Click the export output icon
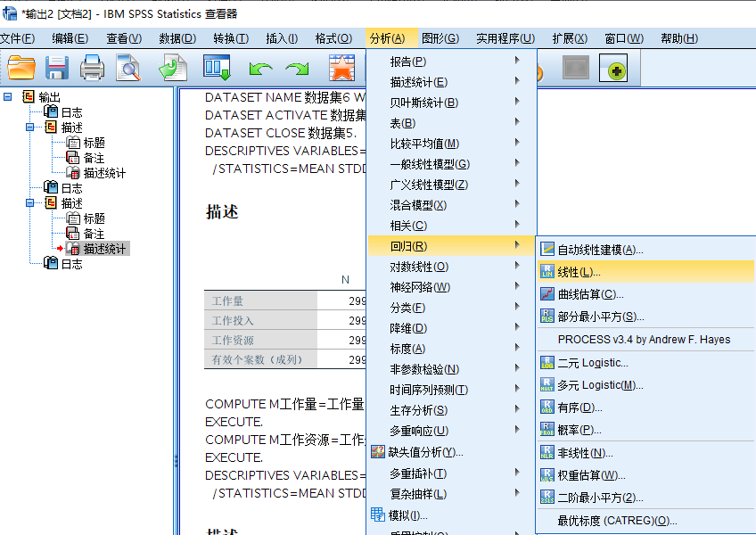Viewport: 756px width, 535px height. 173,68
